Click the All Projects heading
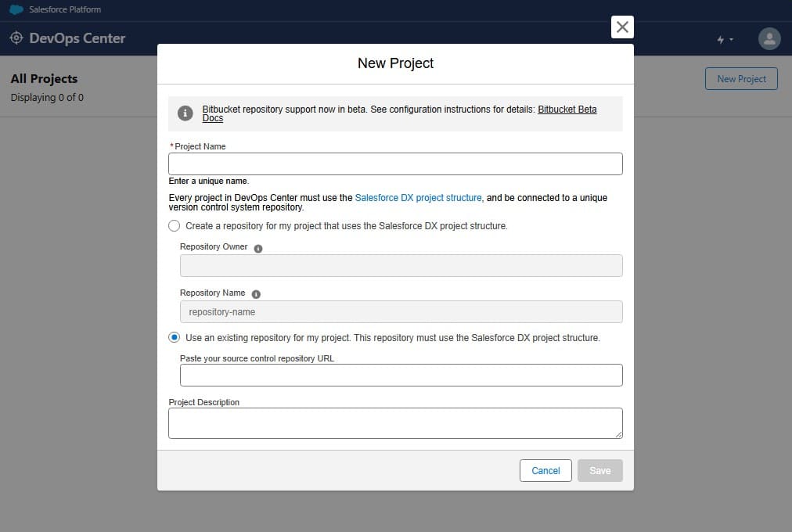 [x=45, y=79]
